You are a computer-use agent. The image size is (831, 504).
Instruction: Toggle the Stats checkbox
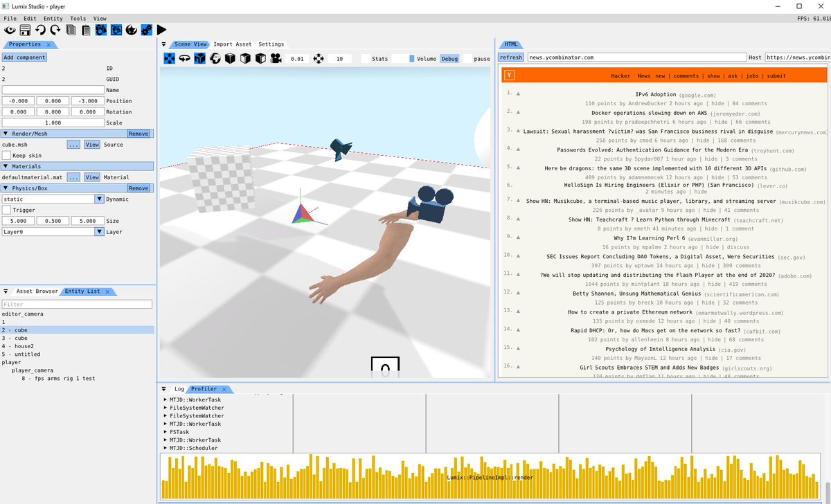pyautogui.click(x=365, y=59)
